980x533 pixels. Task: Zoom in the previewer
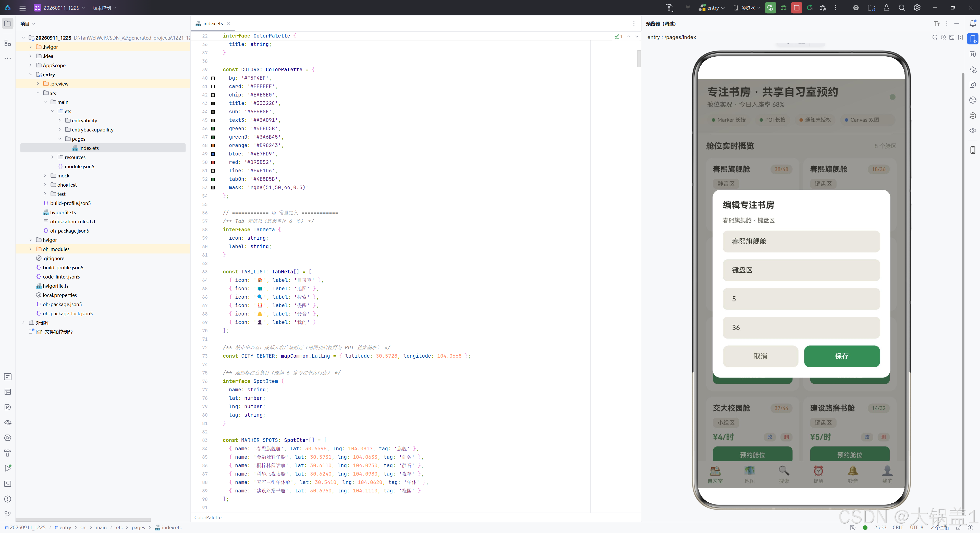click(943, 37)
